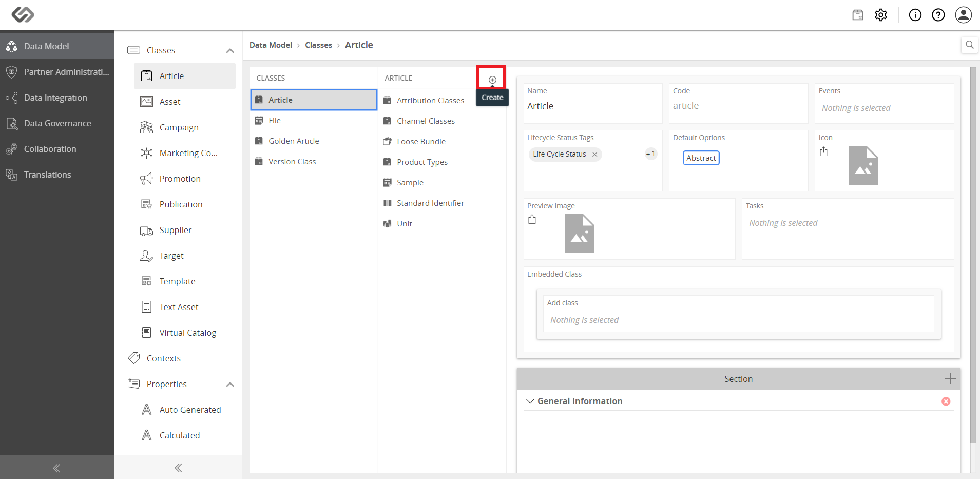Select Article row in Classes column
Image resolution: width=980 pixels, height=479 pixels.
[x=314, y=100]
